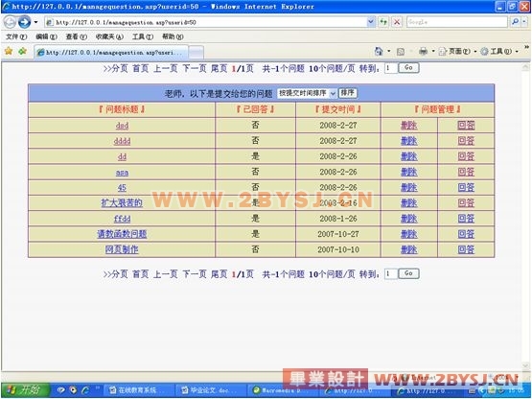
Task: Click the 排序 button
Action: [x=347, y=93]
